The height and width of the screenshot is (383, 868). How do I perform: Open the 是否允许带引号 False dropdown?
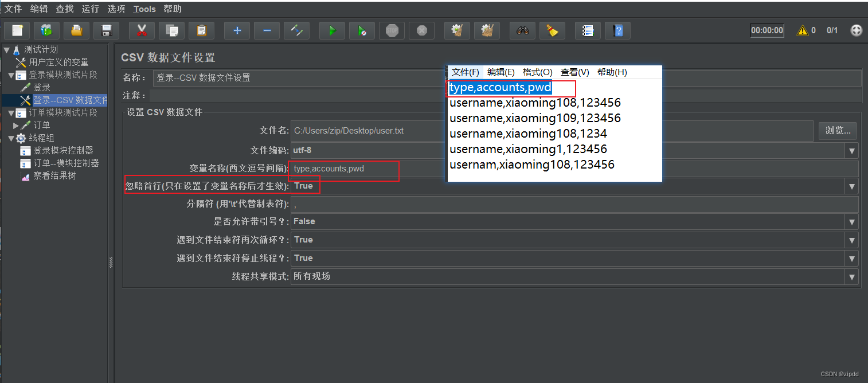coord(852,222)
